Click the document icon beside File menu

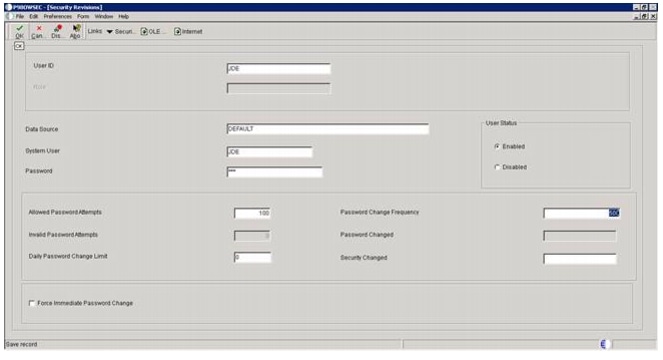point(10,16)
